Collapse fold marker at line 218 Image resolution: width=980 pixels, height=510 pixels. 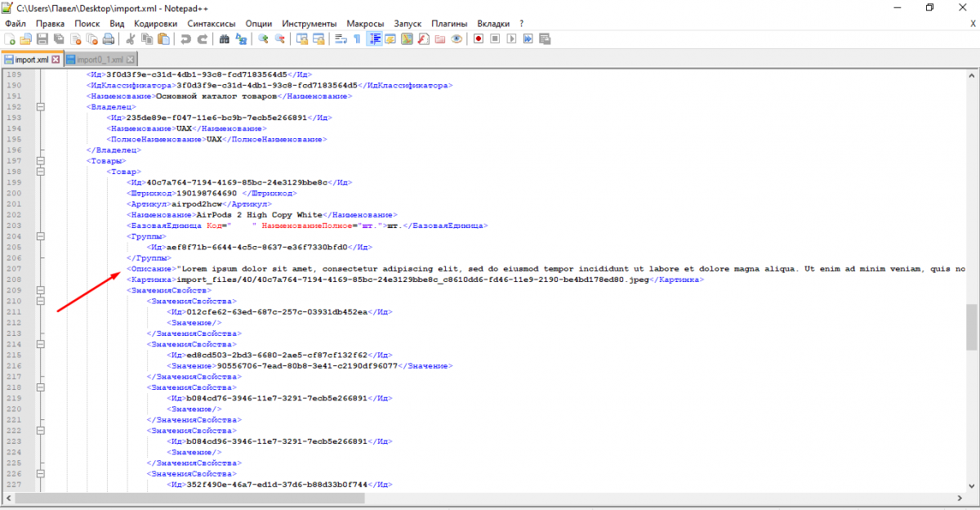click(38, 387)
